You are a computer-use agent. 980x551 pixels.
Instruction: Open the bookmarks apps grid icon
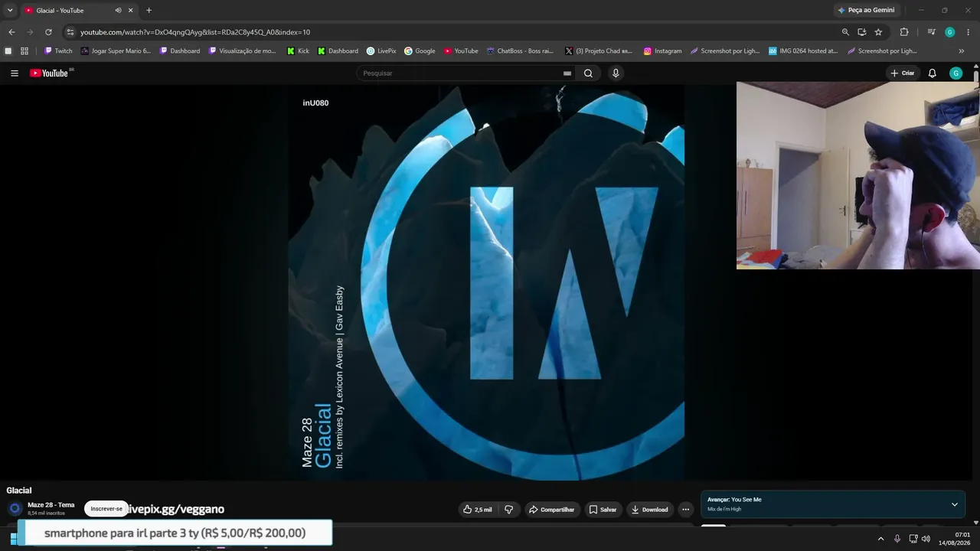click(x=24, y=51)
